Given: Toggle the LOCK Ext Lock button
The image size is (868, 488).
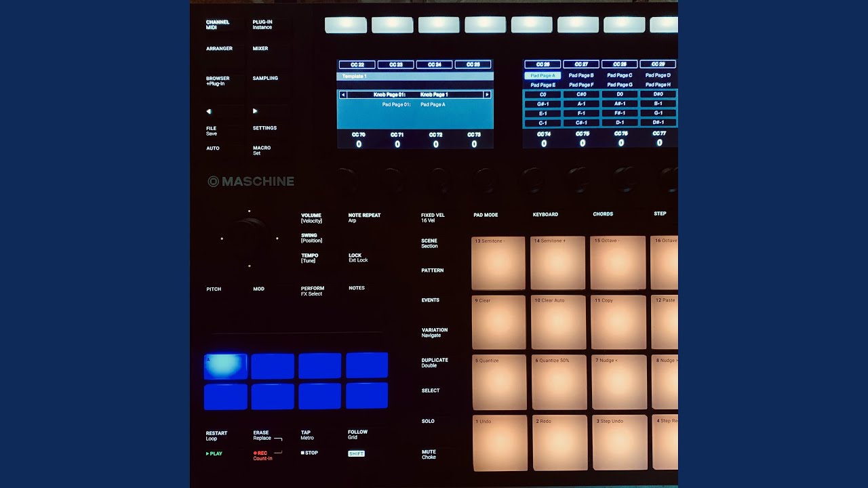Looking at the screenshot, I should [x=358, y=258].
